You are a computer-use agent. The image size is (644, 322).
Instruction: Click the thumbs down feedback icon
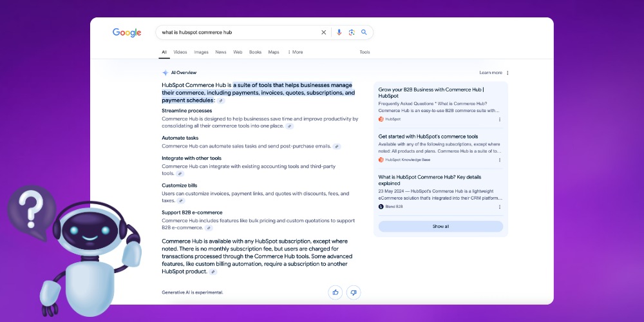(353, 292)
